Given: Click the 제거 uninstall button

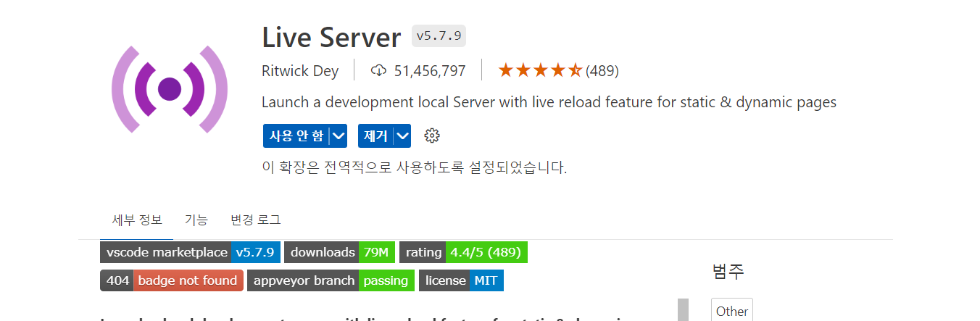Looking at the screenshot, I should pyautogui.click(x=375, y=136).
